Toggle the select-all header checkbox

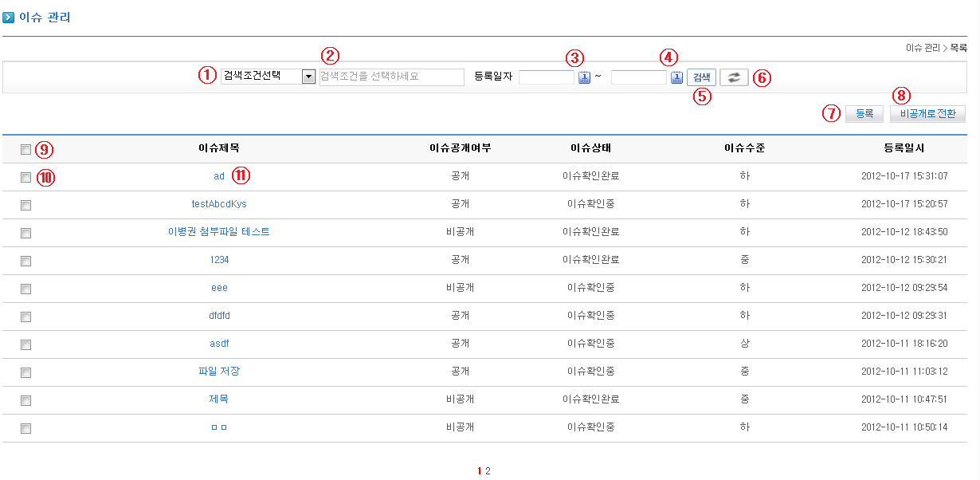pyautogui.click(x=26, y=149)
